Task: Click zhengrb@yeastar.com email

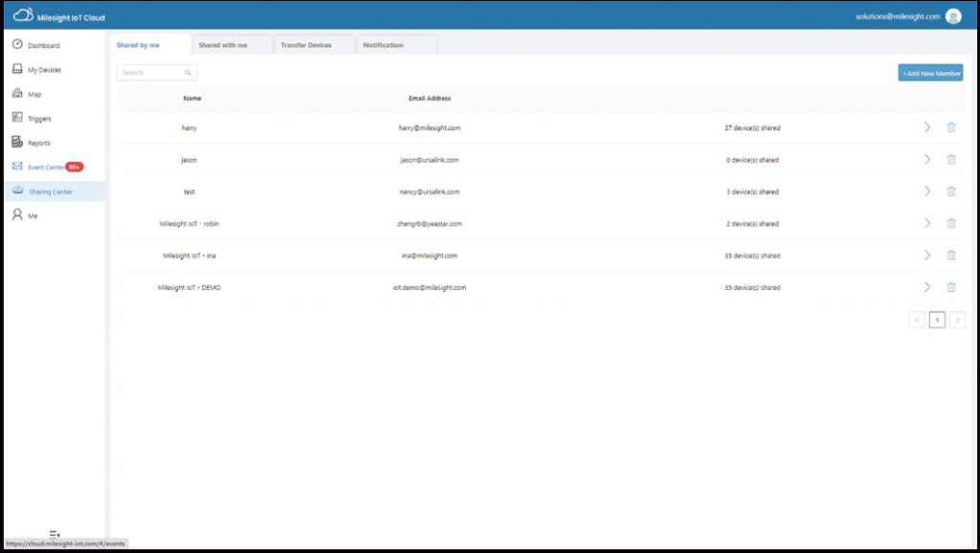Action: point(430,223)
